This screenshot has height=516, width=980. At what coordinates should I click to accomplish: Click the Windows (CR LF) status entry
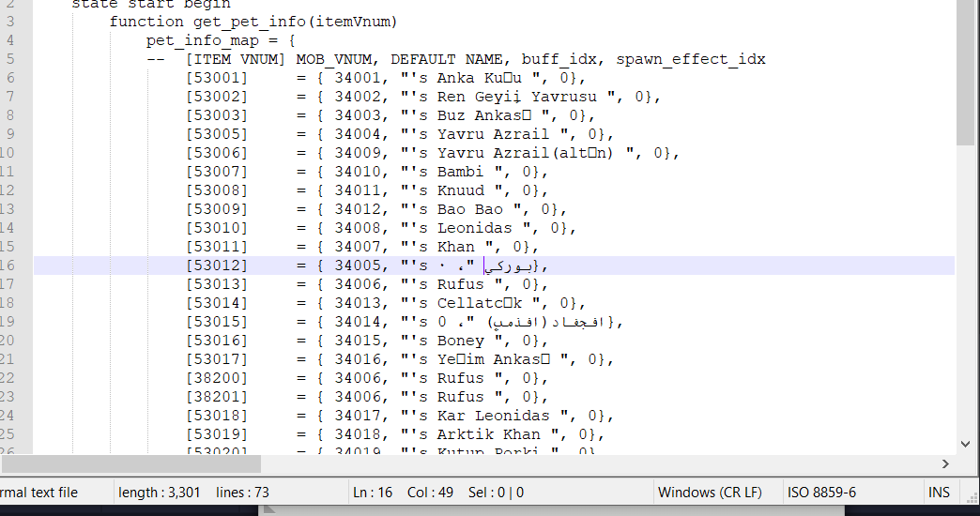click(x=710, y=493)
